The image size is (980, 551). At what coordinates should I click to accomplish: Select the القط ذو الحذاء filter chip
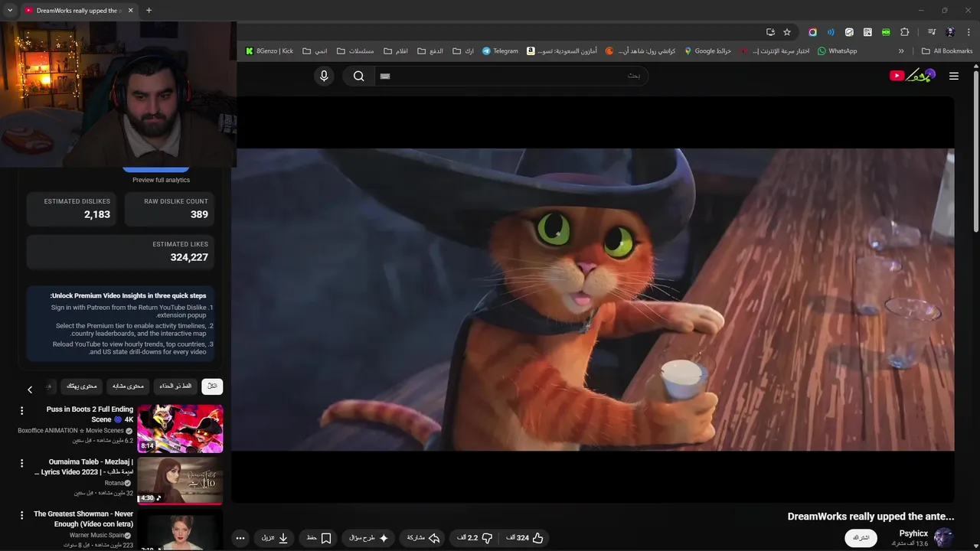pyautogui.click(x=175, y=386)
